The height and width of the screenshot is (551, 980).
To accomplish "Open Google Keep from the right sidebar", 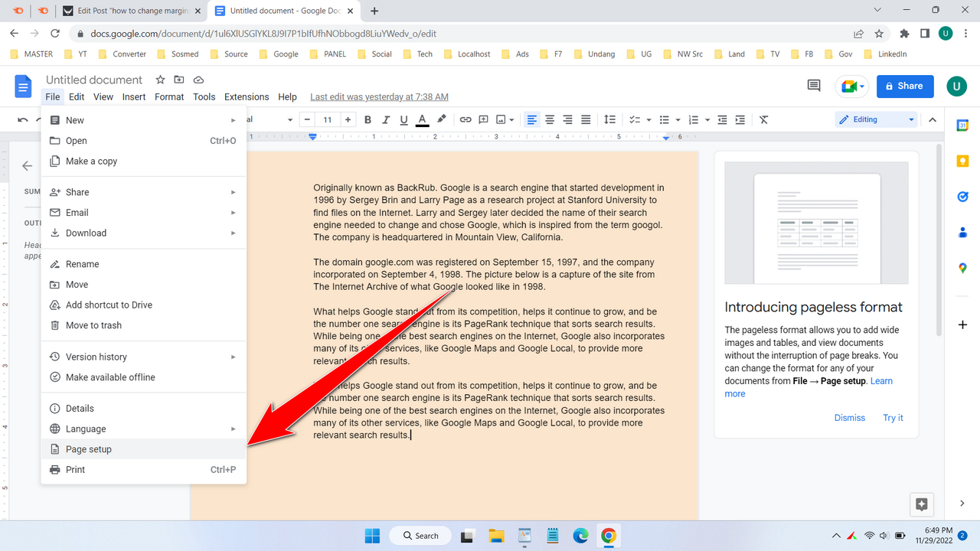I will click(x=962, y=161).
